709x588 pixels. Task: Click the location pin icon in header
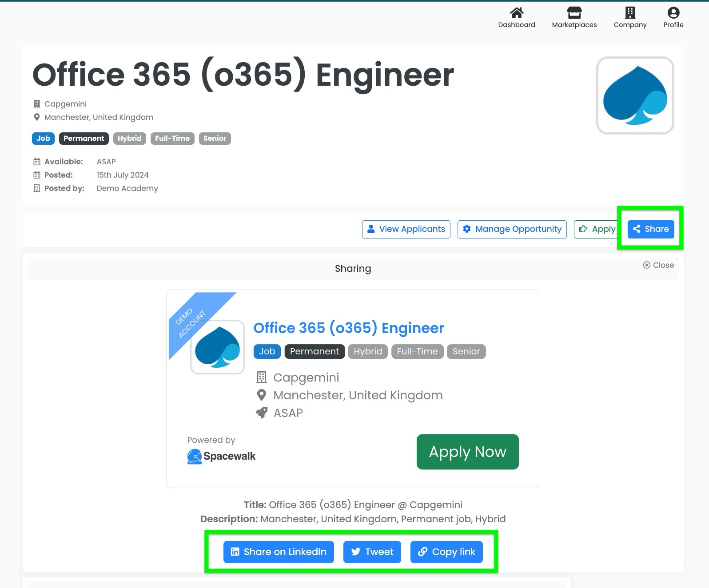pyautogui.click(x=37, y=117)
